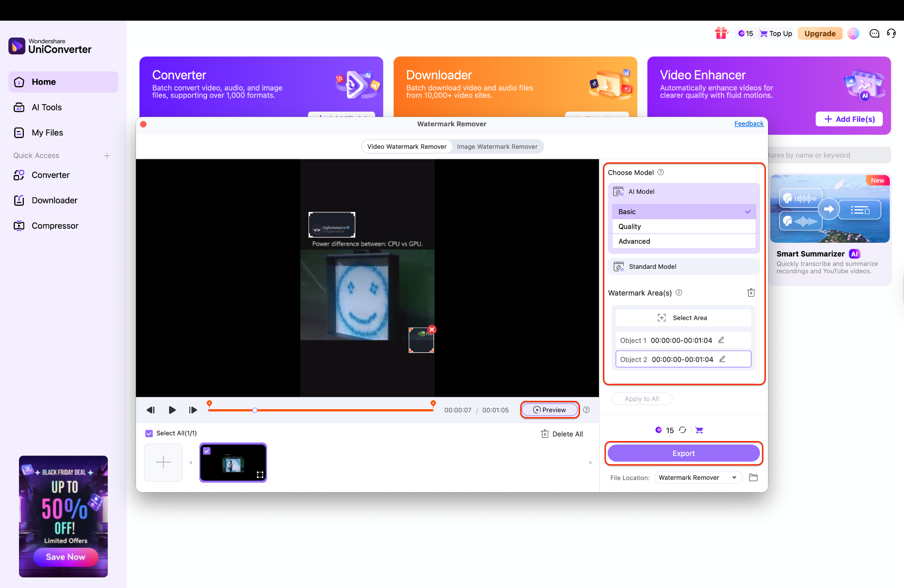Viewport: 904px width, 588px height.
Task: Click the pencil icon for Object 1
Action: pos(721,340)
